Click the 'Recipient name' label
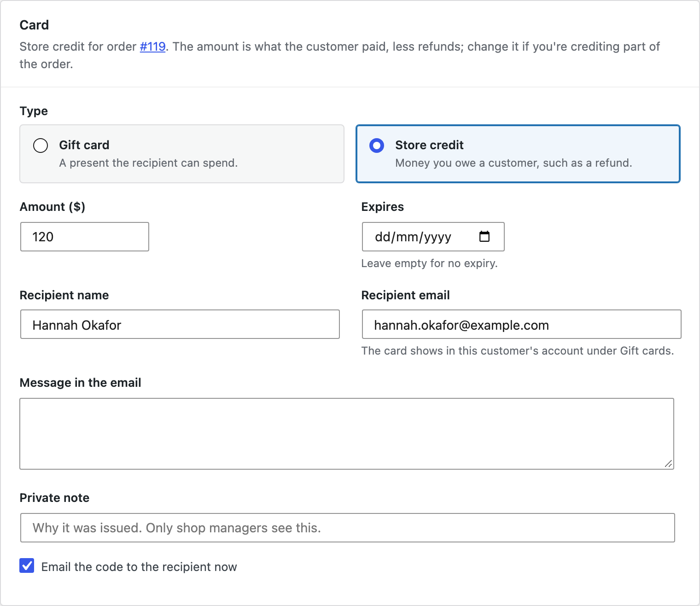Screen dimensions: 700x606 (64, 295)
